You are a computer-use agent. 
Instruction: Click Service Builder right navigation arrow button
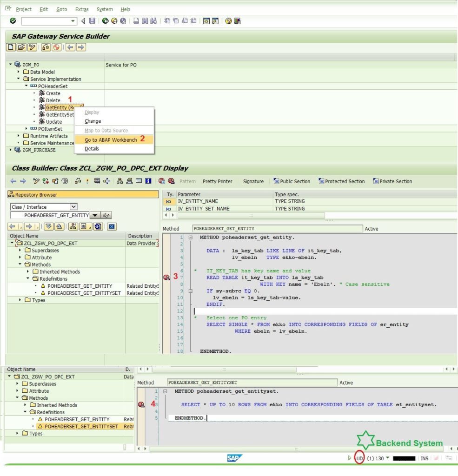(81, 47)
